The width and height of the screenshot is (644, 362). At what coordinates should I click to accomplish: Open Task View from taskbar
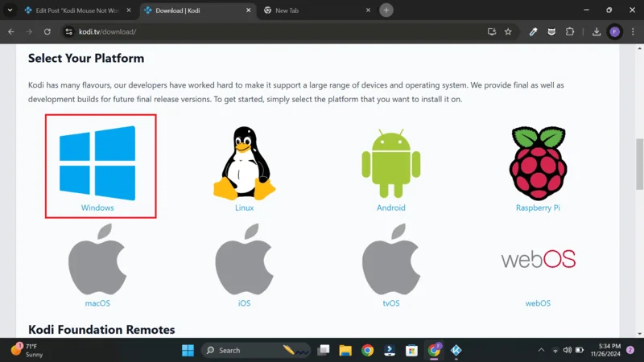coord(324,350)
